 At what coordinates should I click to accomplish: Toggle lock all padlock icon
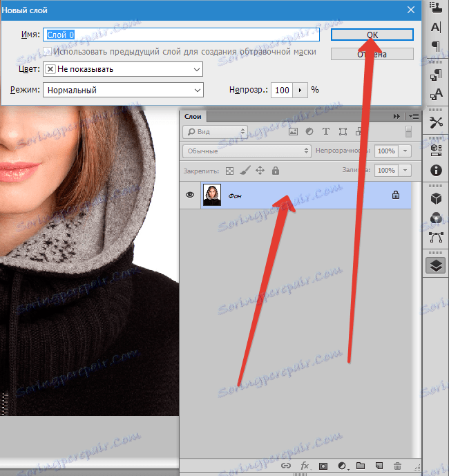click(x=276, y=171)
